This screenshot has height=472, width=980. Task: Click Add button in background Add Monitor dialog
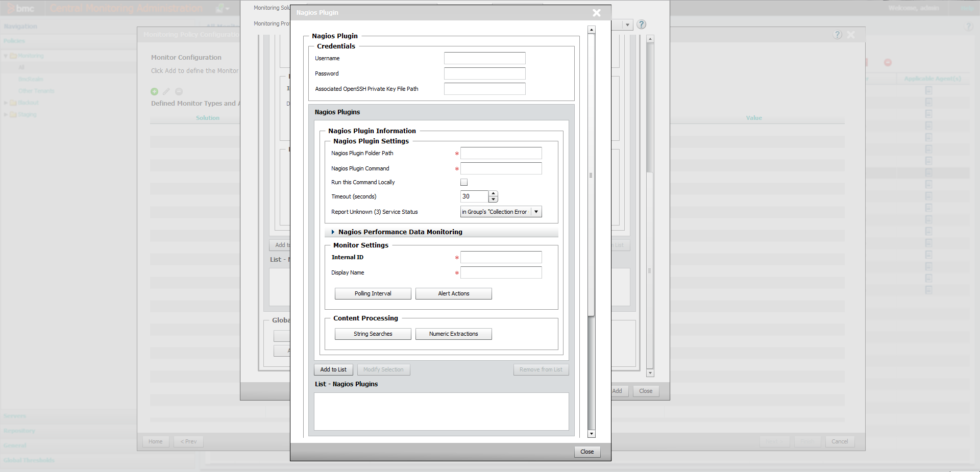(x=617, y=391)
